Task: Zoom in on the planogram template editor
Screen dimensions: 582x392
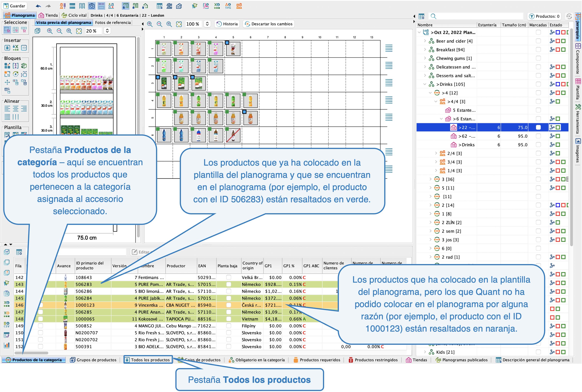Action: (x=150, y=24)
